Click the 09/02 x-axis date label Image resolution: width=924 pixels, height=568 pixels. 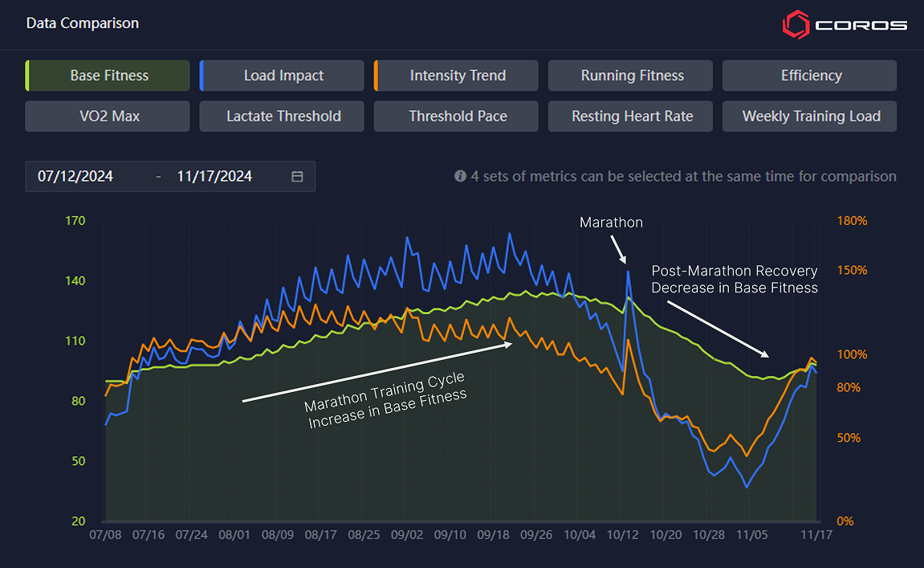407,534
